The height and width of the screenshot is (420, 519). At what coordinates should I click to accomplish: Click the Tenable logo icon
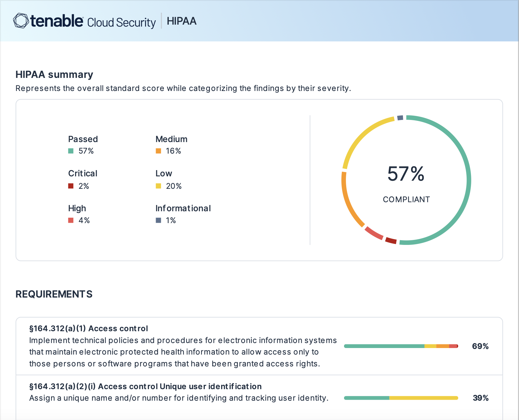pos(21,21)
